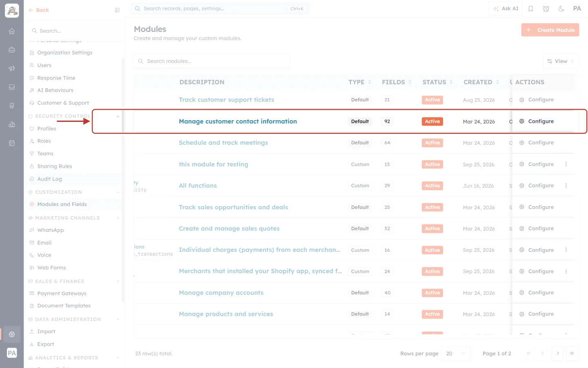Open Sharing Rules in sidebar
This screenshot has height=368, width=588.
54,166
